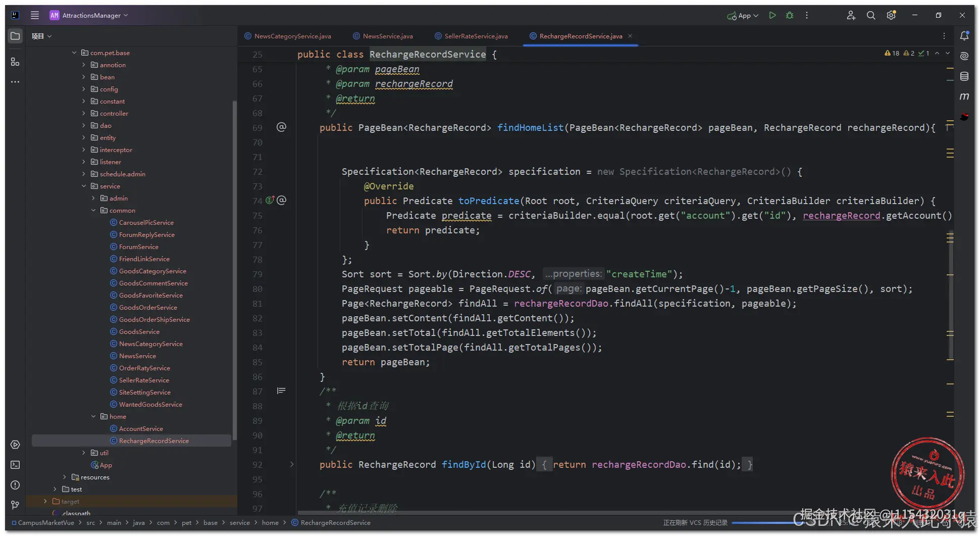
Task: Collapse the common package
Action: [x=93, y=210]
